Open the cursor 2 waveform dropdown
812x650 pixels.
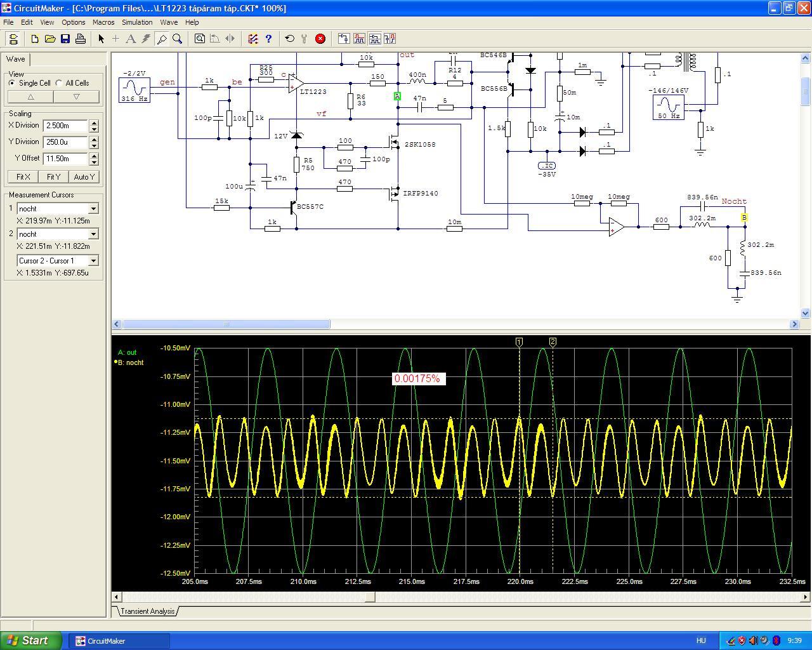point(93,234)
